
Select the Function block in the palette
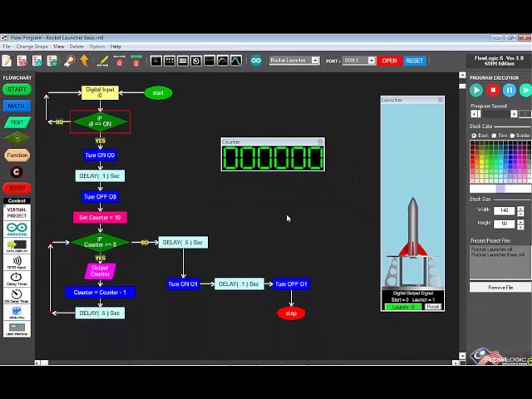(17, 155)
